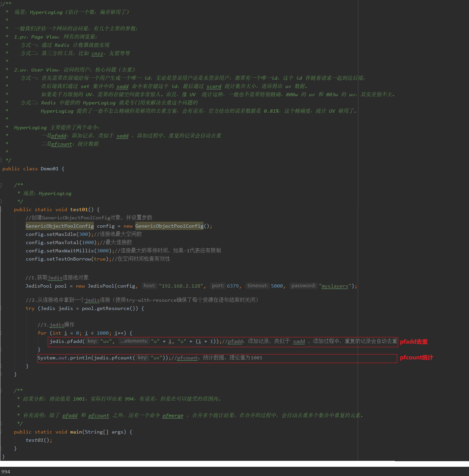This screenshot has width=469, height=476.
Task: Click the timeout: parameter hint
Action: [x=257, y=286]
